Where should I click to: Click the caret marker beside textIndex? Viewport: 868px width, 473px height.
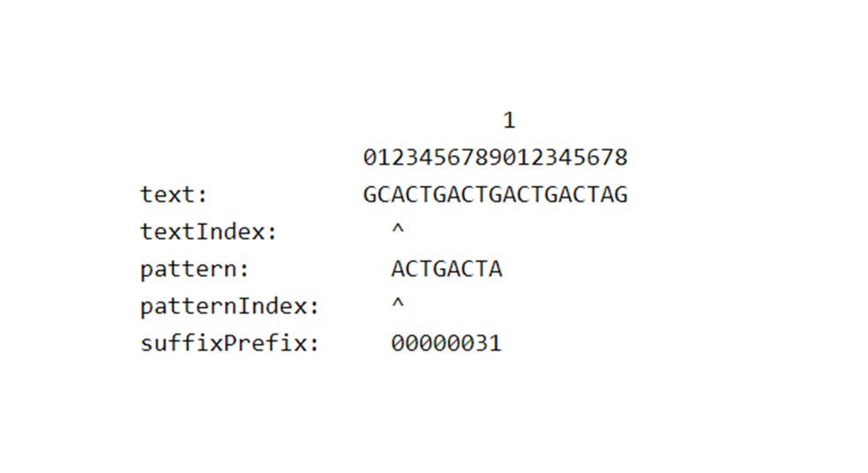398,230
